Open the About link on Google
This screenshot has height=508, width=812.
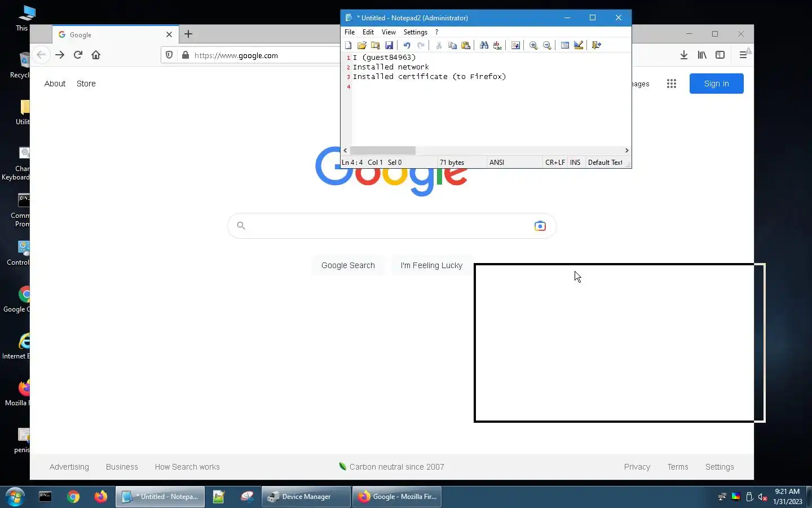click(x=55, y=84)
